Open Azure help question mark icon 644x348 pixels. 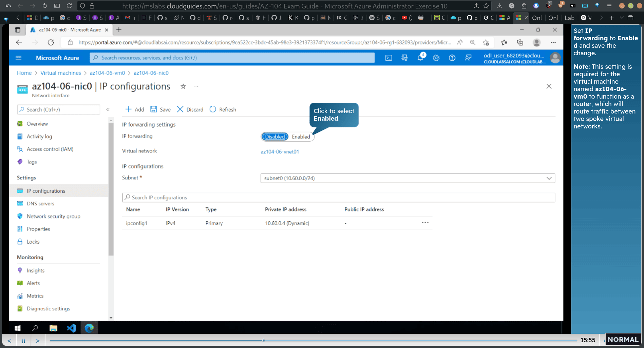tap(452, 58)
